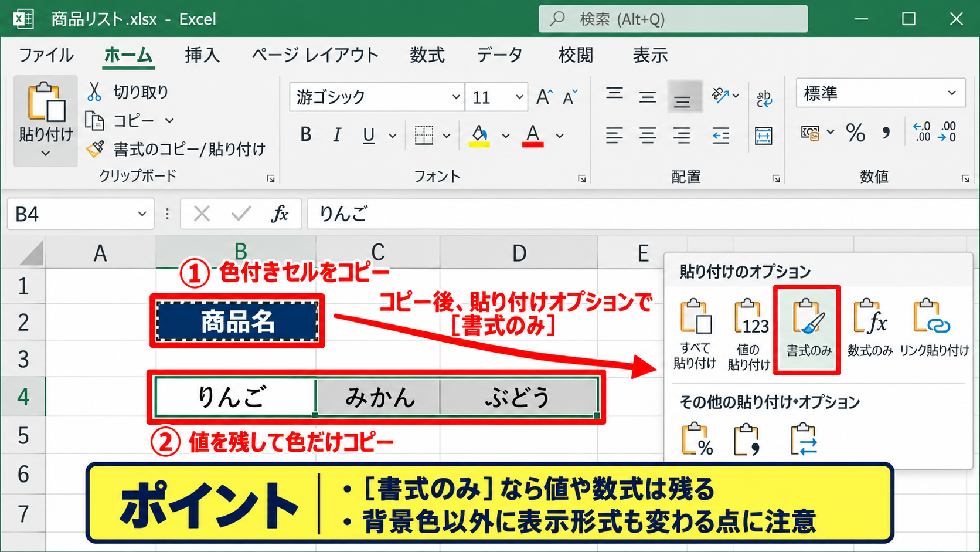Screen dimensions: 980x552
Task: Open the borders dropdown arrow
Action: [447, 136]
